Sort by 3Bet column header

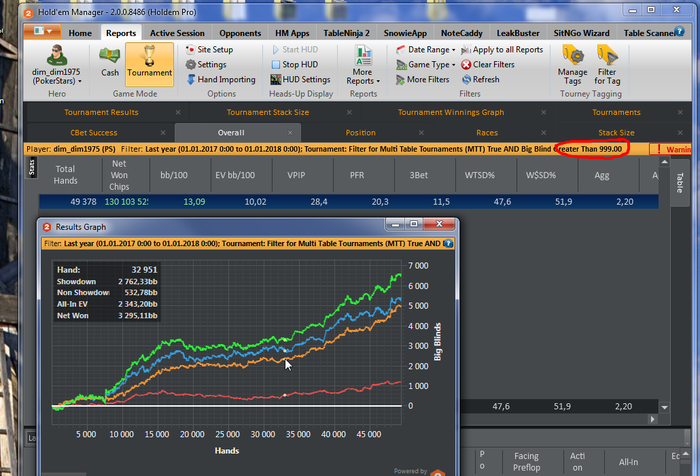pyautogui.click(x=419, y=175)
